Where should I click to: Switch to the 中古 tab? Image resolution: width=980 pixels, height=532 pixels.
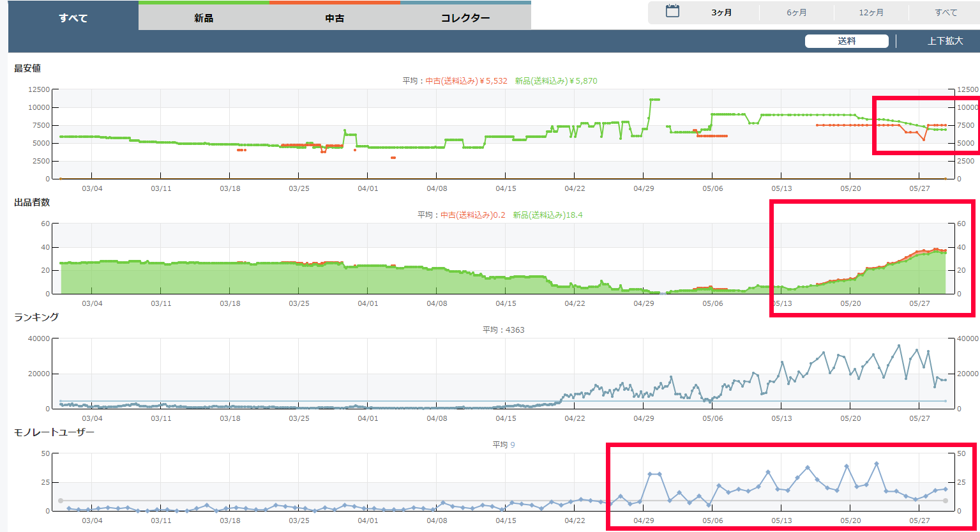click(335, 18)
